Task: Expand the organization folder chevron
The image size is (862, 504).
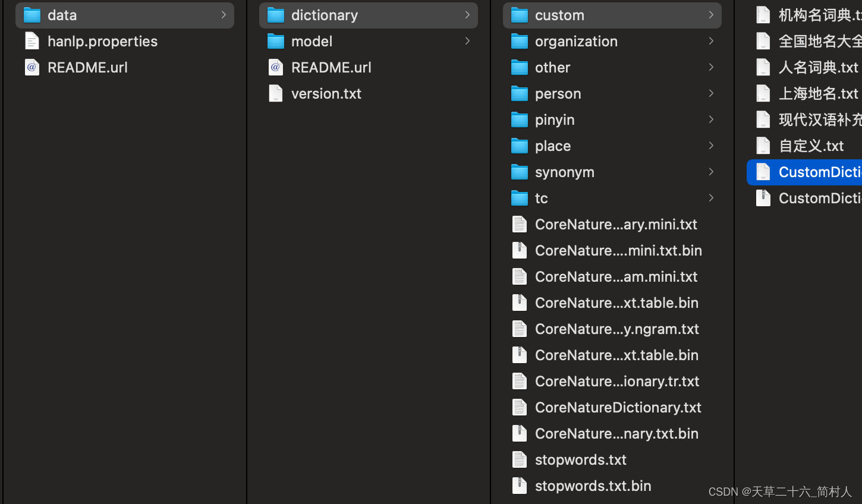Action: pyautogui.click(x=711, y=41)
